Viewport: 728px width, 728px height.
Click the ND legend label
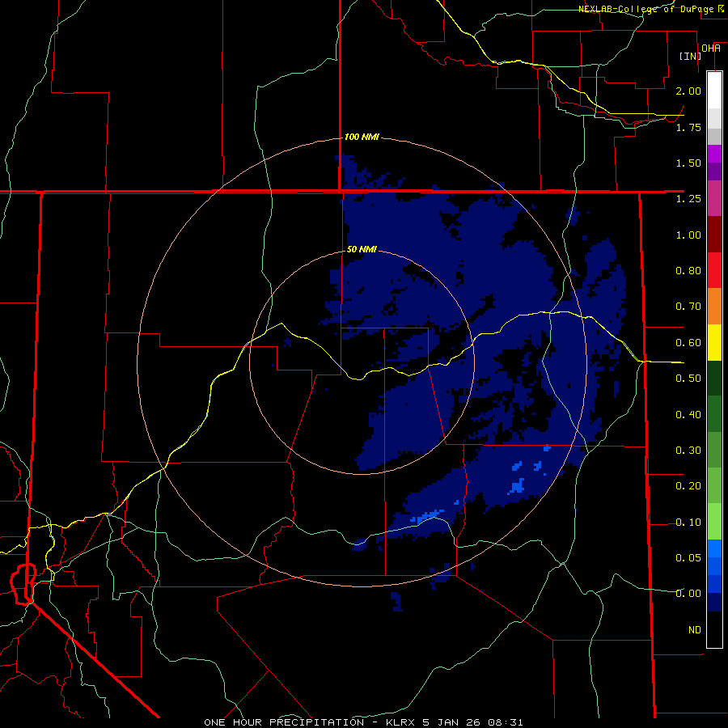pyautogui.click(x=695, y=630)
